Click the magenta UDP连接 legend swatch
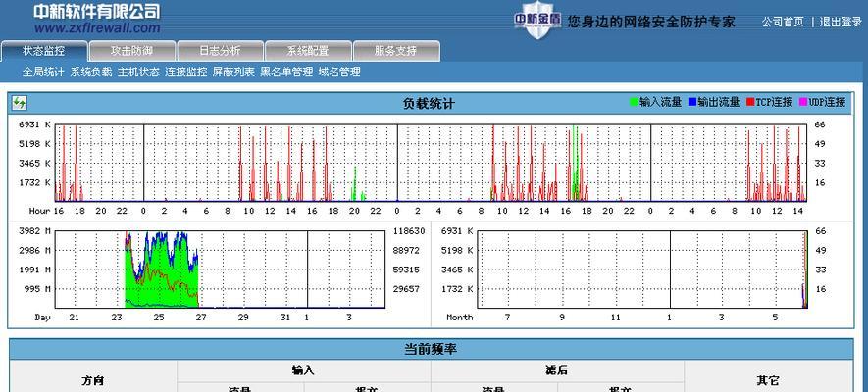This screenshot has height=392, width=868. point(804,102)
